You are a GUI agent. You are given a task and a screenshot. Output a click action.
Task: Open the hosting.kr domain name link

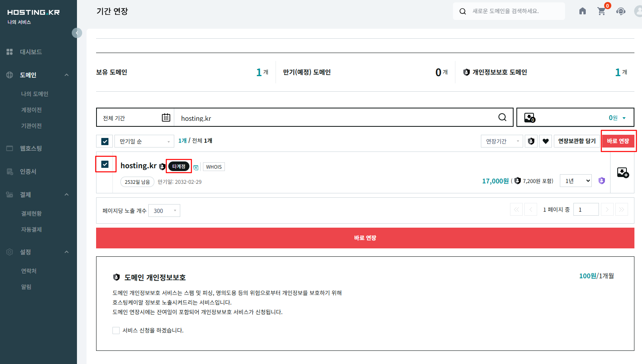(x=138, y=165)
